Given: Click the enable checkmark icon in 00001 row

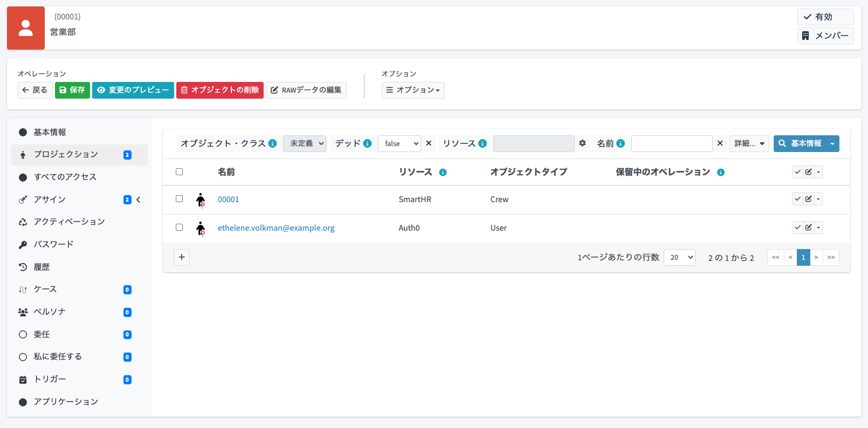Looking at the screenshot, I should 798,199.
